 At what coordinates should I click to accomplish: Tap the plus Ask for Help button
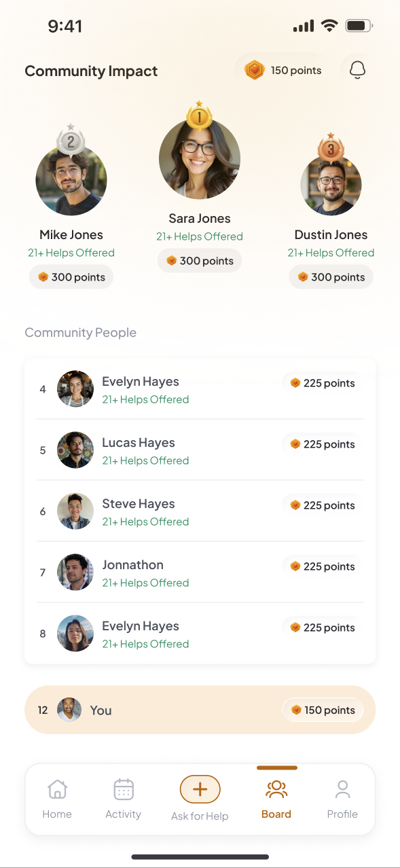click(x=200, y=789)
